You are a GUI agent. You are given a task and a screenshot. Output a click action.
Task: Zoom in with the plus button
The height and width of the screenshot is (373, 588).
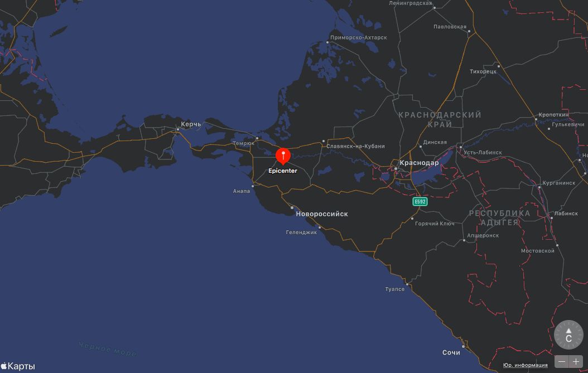pos(576,361)
